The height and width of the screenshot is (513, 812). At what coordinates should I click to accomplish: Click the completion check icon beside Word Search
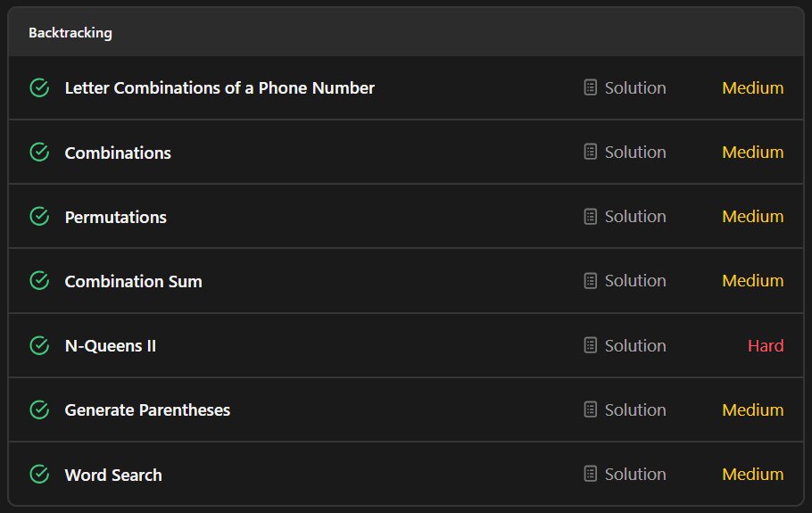coord(39,474)
